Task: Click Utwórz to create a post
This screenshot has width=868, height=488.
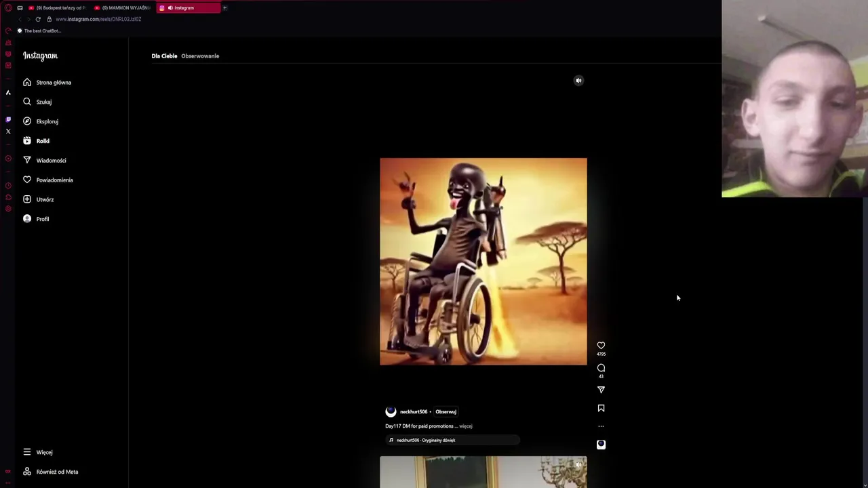Action: [38, 199]
